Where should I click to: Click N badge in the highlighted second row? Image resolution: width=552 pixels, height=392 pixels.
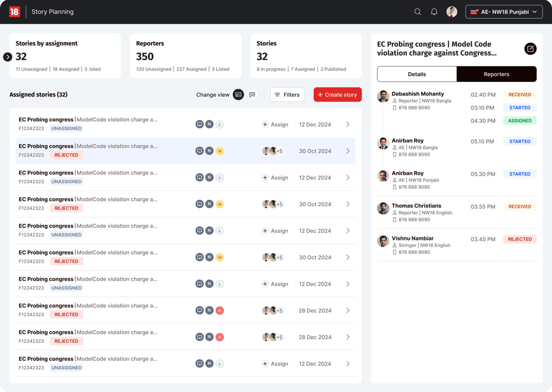[210, 151]
